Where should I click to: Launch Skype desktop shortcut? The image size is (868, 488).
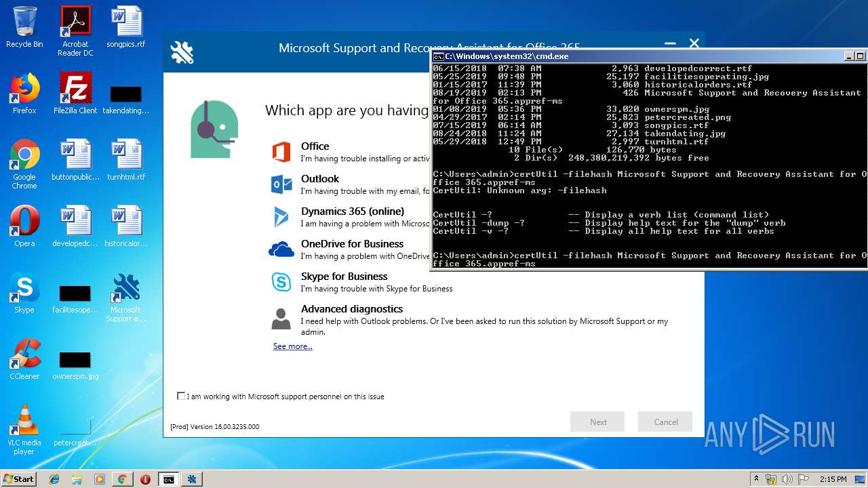pyautogui.click(x=24, y=293)
